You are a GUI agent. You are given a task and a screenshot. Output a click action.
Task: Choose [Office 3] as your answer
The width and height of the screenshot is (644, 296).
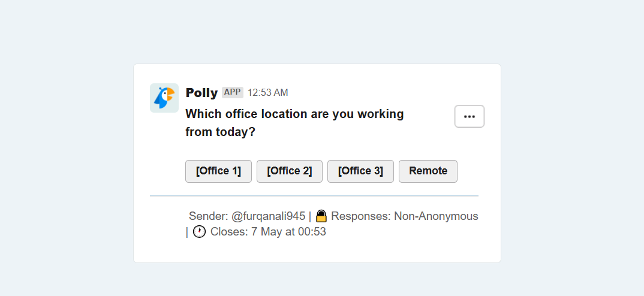point(360,171)
